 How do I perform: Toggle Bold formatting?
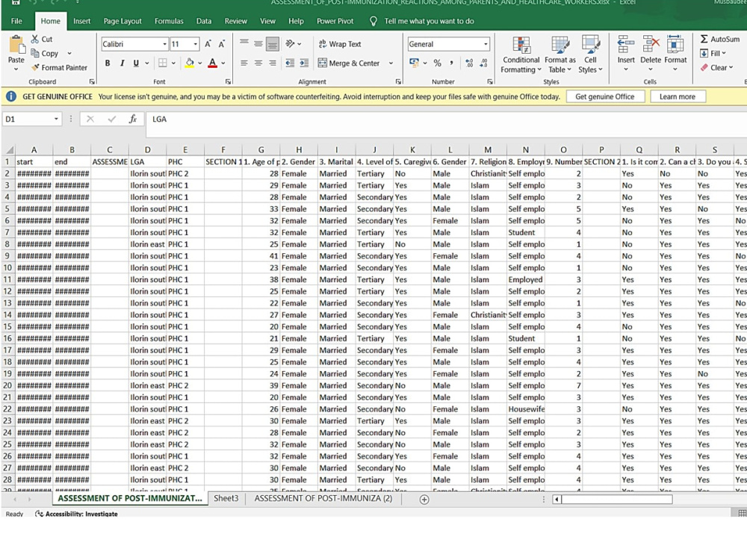click(108, 63)
